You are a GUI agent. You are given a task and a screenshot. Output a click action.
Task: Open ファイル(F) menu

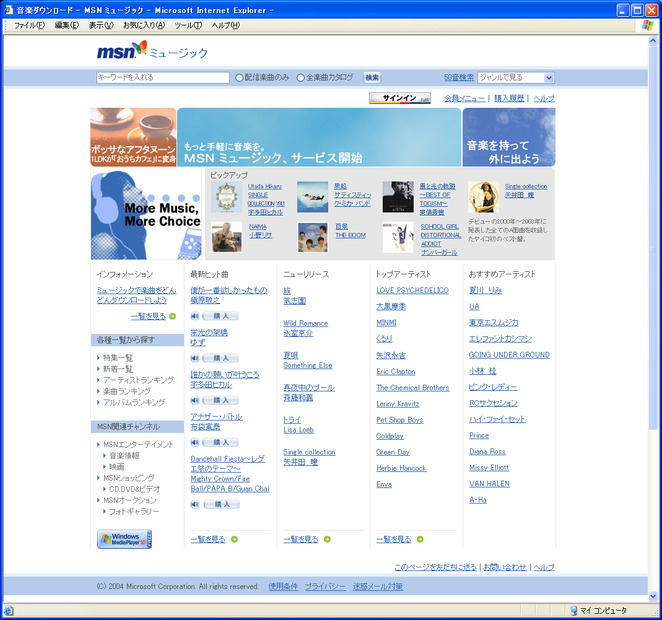click(30, 25)
